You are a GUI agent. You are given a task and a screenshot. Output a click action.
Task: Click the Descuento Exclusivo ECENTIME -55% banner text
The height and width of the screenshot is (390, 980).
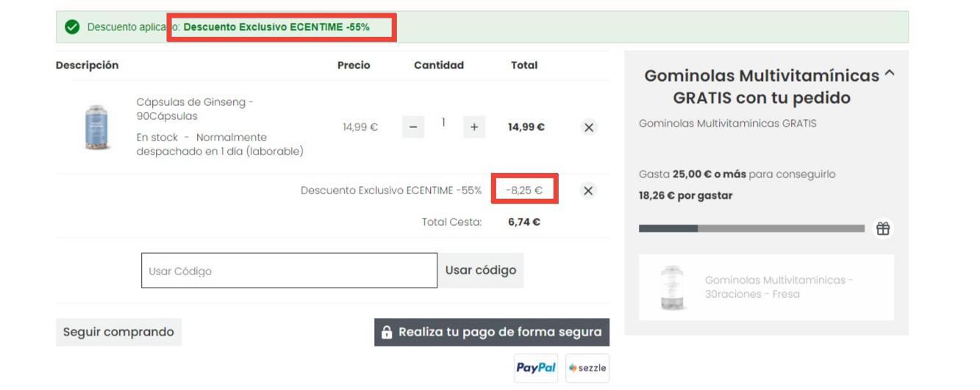276,27
